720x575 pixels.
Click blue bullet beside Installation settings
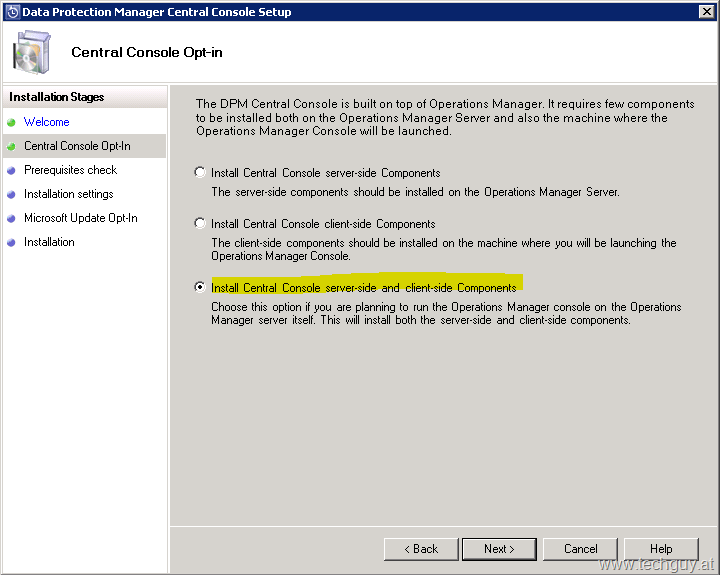click(x=11, y=194)
